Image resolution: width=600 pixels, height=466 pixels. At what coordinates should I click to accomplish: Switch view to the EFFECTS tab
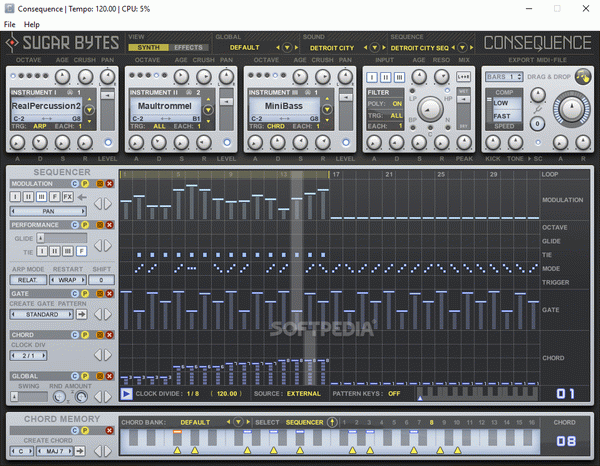click(x=188, y=47)
